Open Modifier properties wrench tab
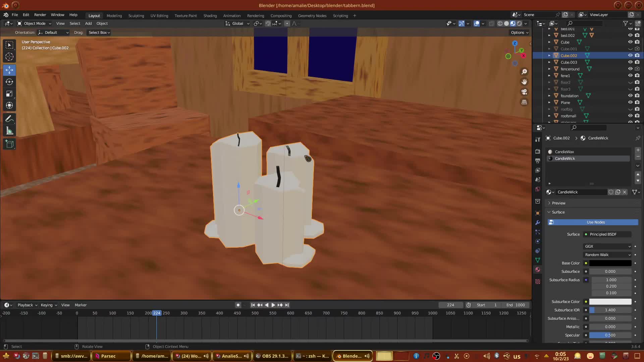 tap(538, 223)
